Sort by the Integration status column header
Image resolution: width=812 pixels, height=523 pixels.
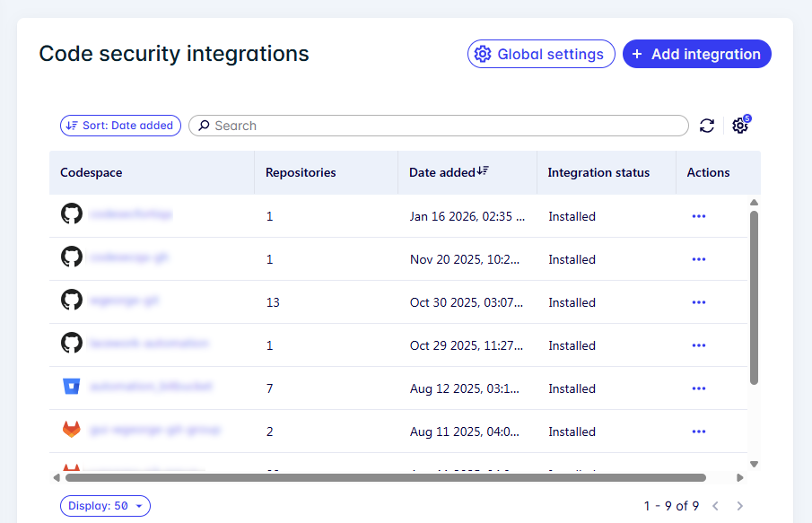point(598,172)
